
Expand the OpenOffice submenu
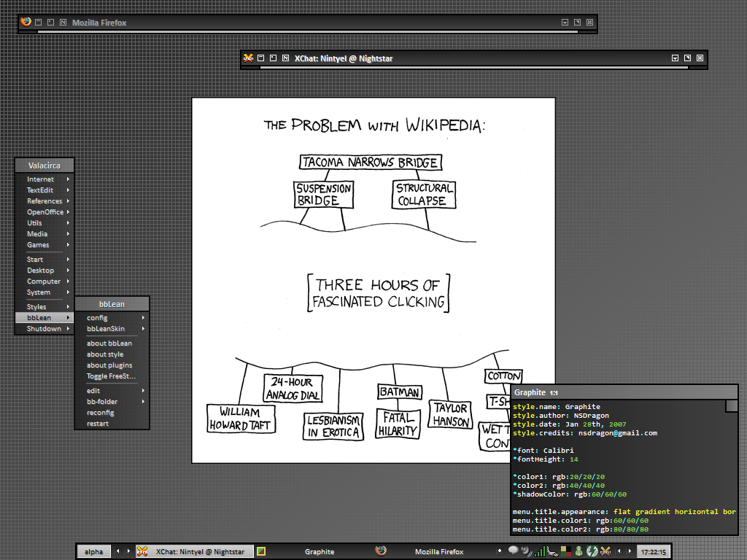click(44, 212)
